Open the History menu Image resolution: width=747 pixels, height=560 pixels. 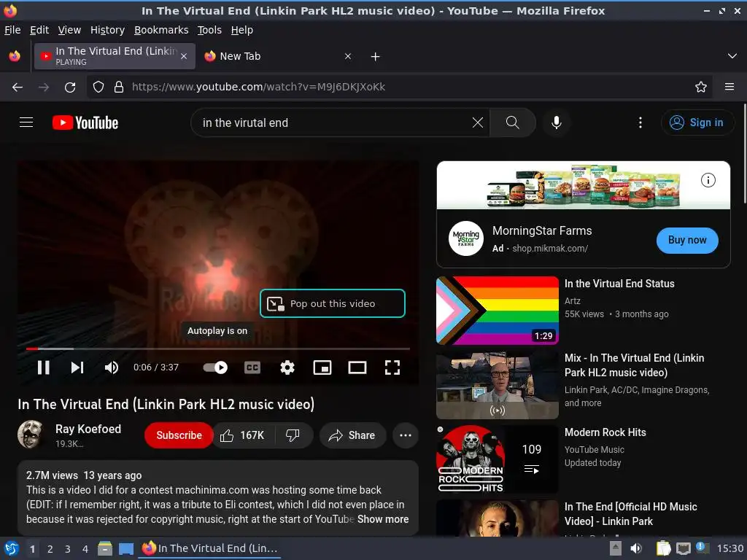pyautogui.click(x=108, y=30)
